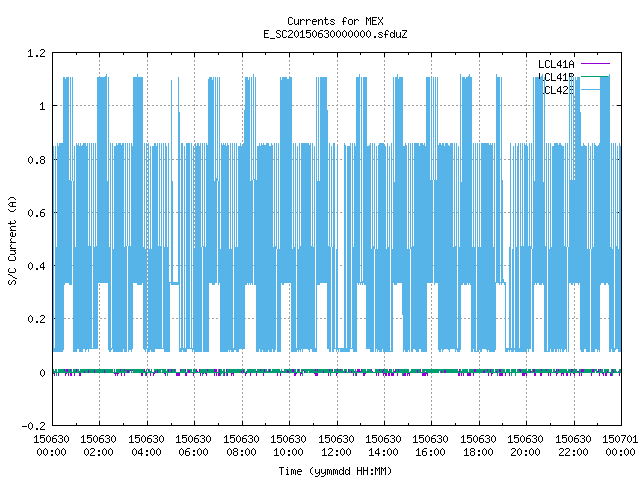Click the y-axis tick value "1"
This screenshot has width=640, height=480.
click(x=42, y=106)
